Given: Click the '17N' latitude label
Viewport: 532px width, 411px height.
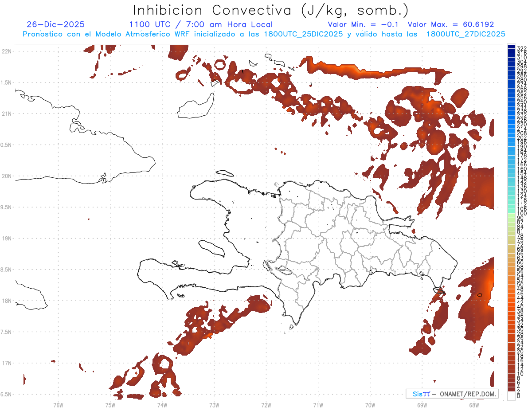Looking at the screenshot, I should pyautogui.click(x=7, y=363).
